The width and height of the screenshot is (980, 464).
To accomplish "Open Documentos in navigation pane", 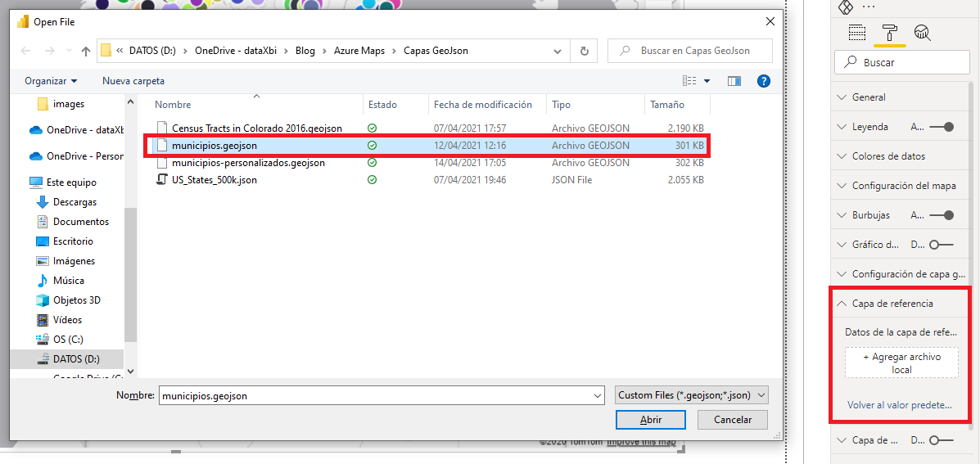I will pyautogui.click(x=80, y=222).
